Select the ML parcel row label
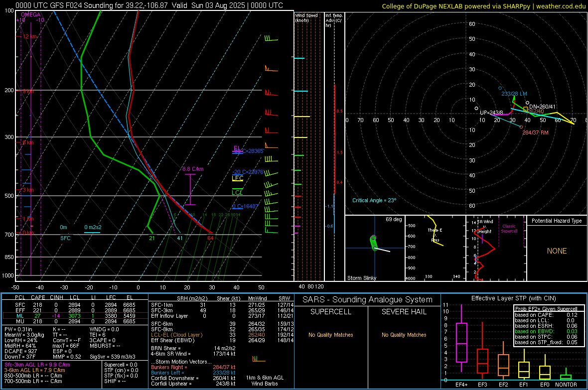Image resolution: width=588 pixels, height=390 pixels. coord(20,316)
